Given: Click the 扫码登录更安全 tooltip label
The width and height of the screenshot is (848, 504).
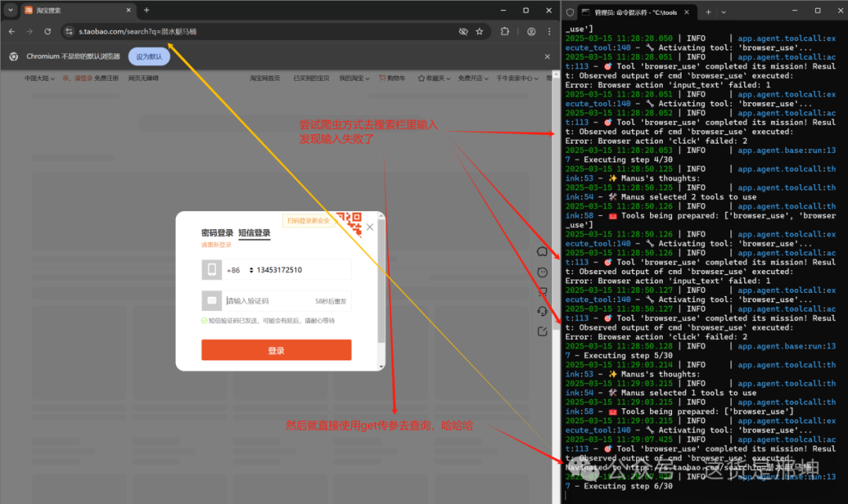Looking at the screenshot, I should point(309,221).
